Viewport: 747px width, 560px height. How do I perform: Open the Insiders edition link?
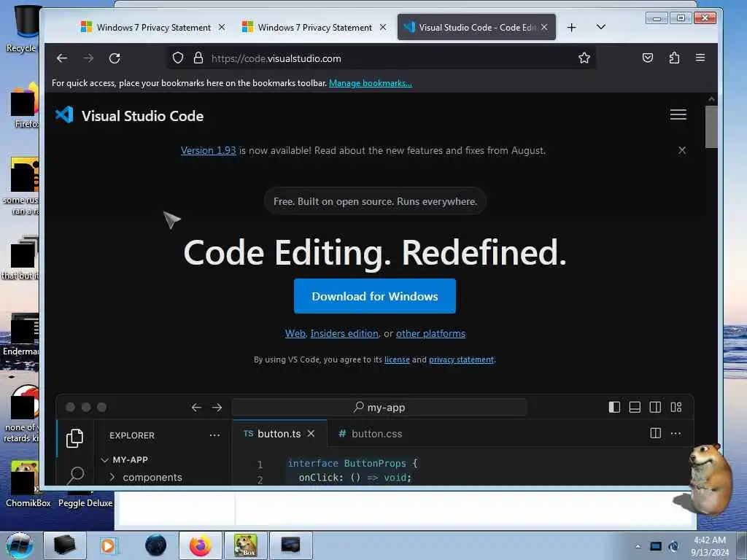(344, 334)
